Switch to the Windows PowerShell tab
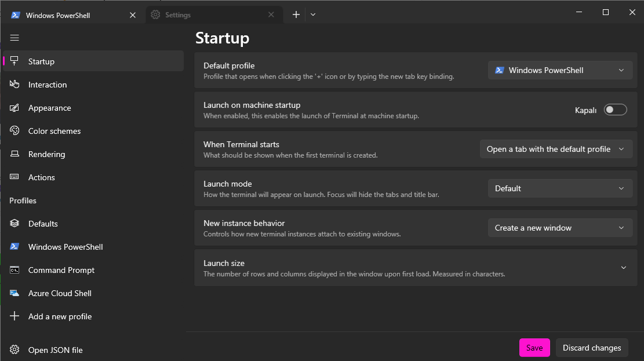 pos(58,15)
